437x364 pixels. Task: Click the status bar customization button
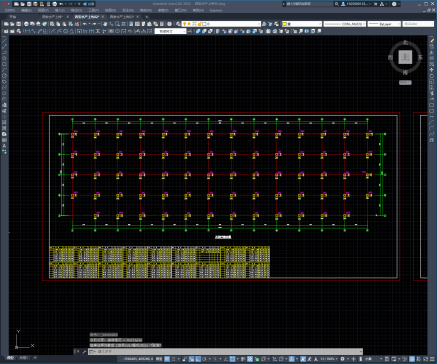pyautogui.click(x=432, y=359)
